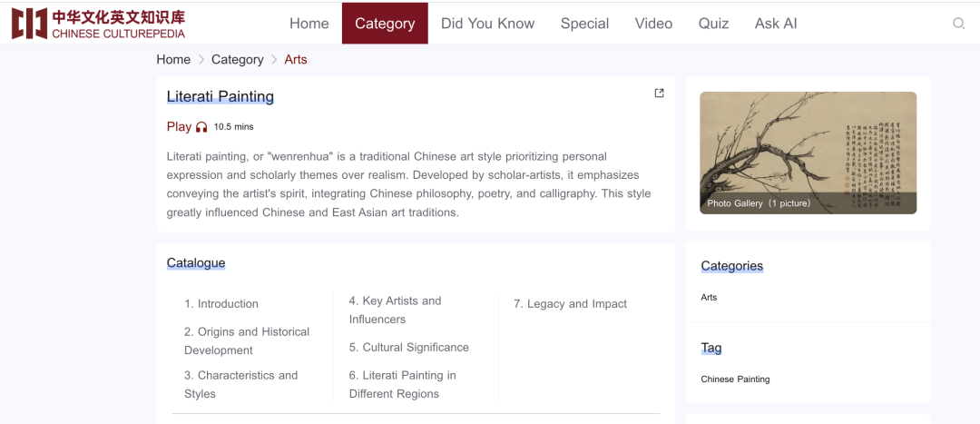Click the Arts breadcrumb link
Viewport: 980px width, 424px height.
296,60
